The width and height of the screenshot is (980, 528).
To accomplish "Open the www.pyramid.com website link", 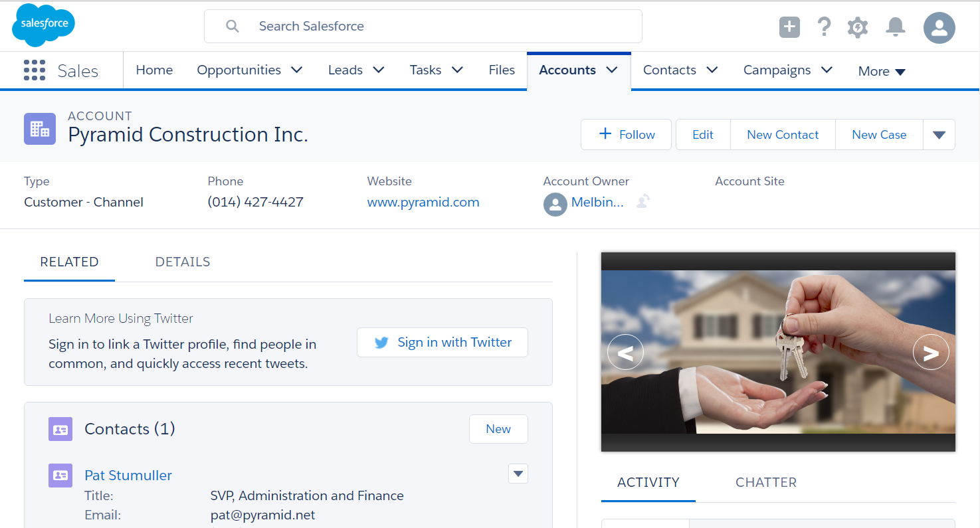I will (423, 203).
